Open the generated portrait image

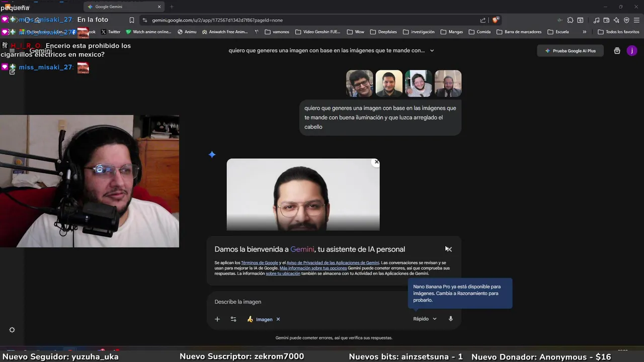tap(303, 195)
